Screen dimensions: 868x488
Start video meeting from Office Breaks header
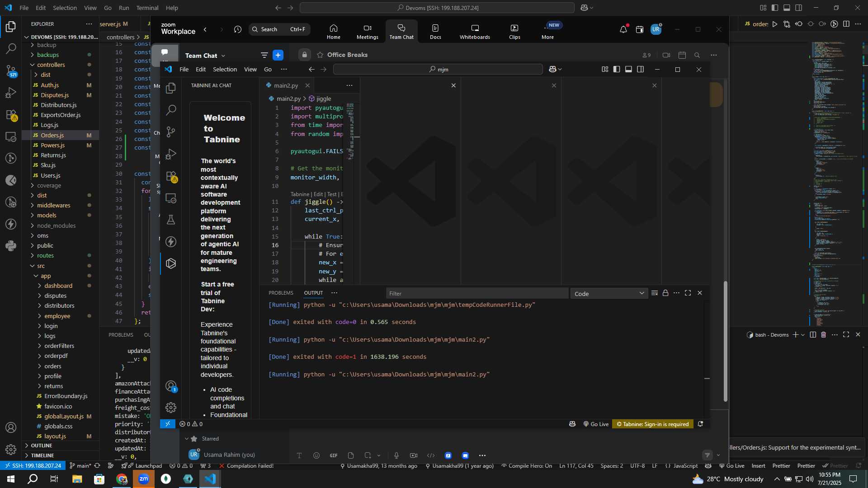click(666, 55)
